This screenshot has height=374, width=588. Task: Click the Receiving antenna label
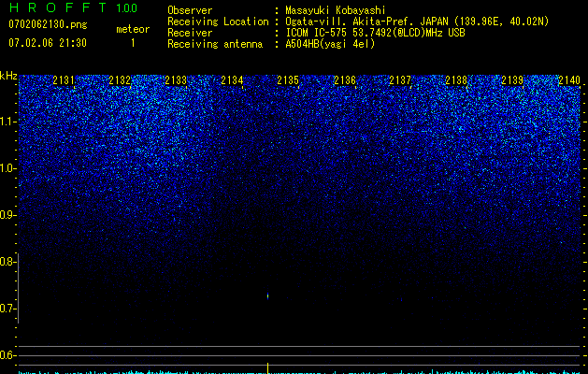point(215,44)
